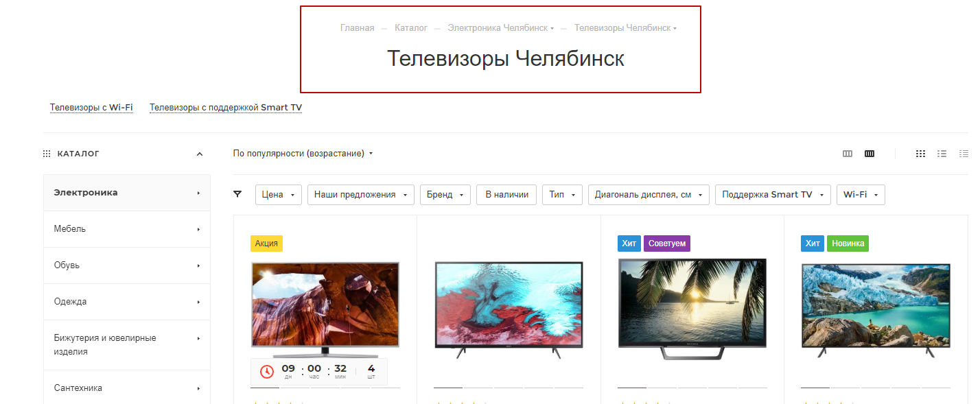Open the Одежда catalog category
Image resolution: width=980 pixels, height=404 pixels.
pos(127,302)
